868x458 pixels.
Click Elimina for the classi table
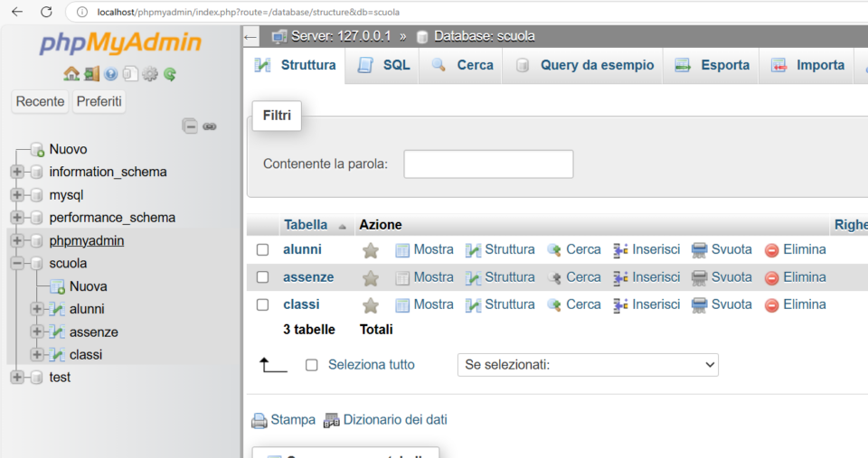coord(796,304)
